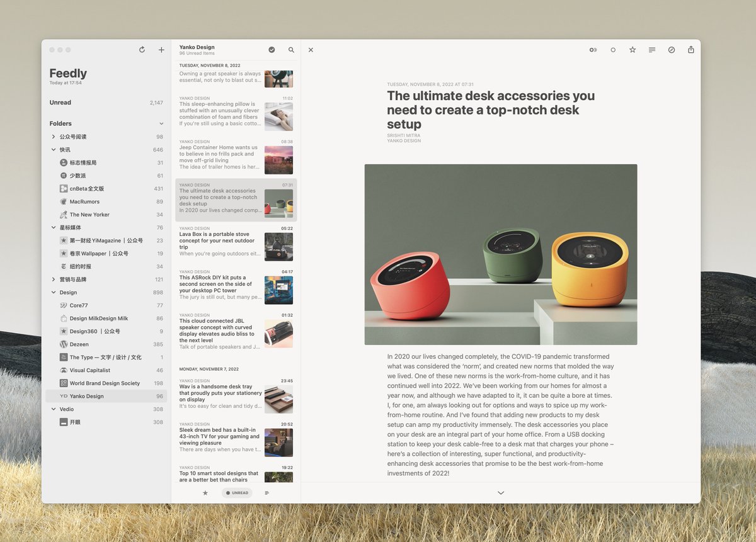The height and width of the screenshot is (542, 756).
Task: Open the sleep-enhancing pillow article
Action: pyautogui.click(x=236, y=113)
